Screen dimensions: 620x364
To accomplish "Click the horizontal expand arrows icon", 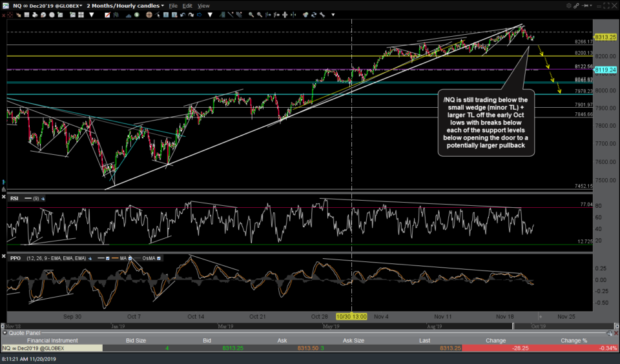I will pyautogui.click(x=285, y=15).
